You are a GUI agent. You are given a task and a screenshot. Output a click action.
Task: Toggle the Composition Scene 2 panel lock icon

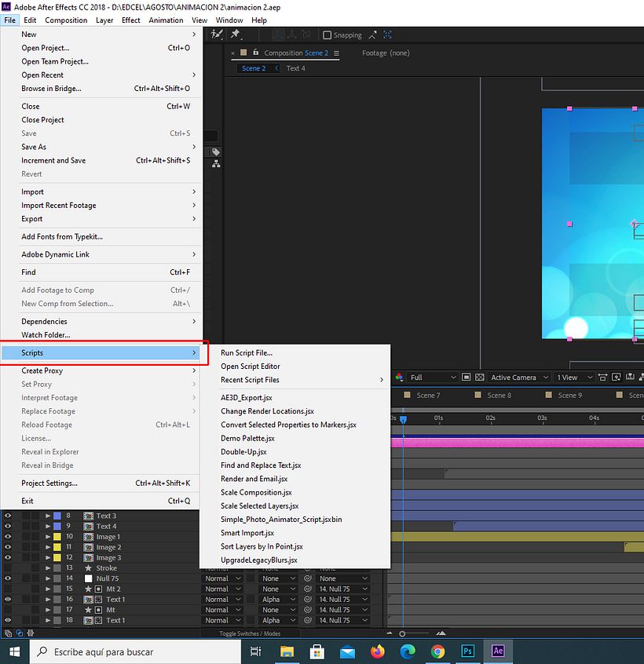coord(255,52)
